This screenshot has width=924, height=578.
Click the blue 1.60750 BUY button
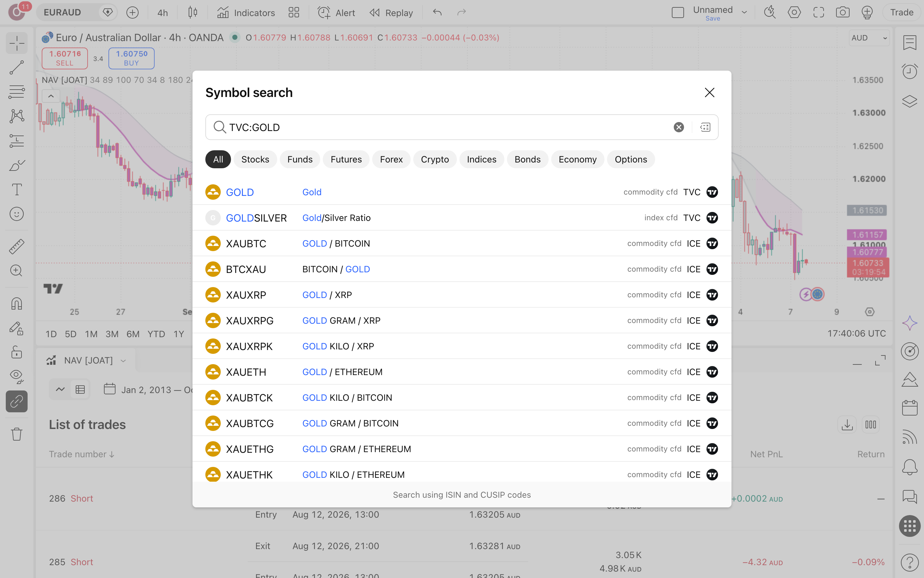click(131, 58)
